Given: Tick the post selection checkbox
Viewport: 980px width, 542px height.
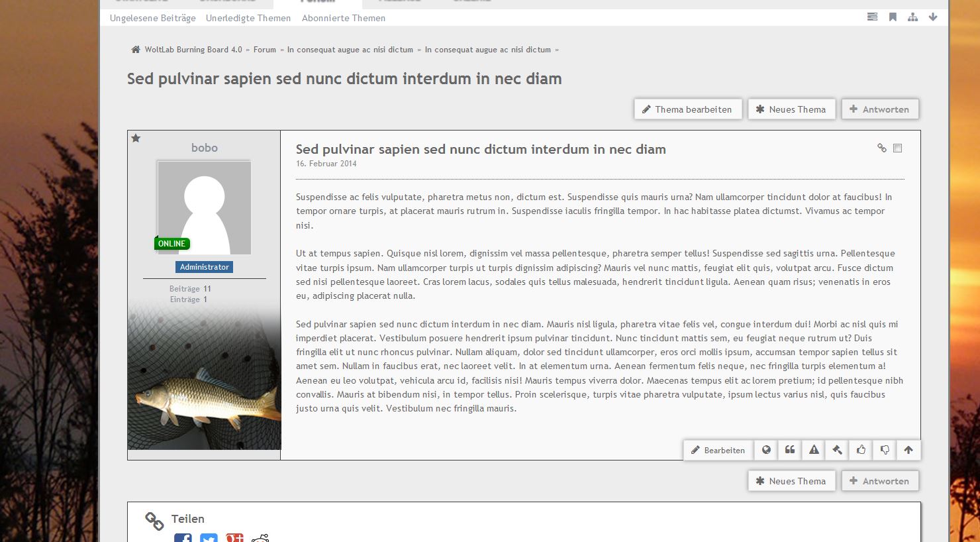Looking at the screenshot, I should click(x=897, y=148).
